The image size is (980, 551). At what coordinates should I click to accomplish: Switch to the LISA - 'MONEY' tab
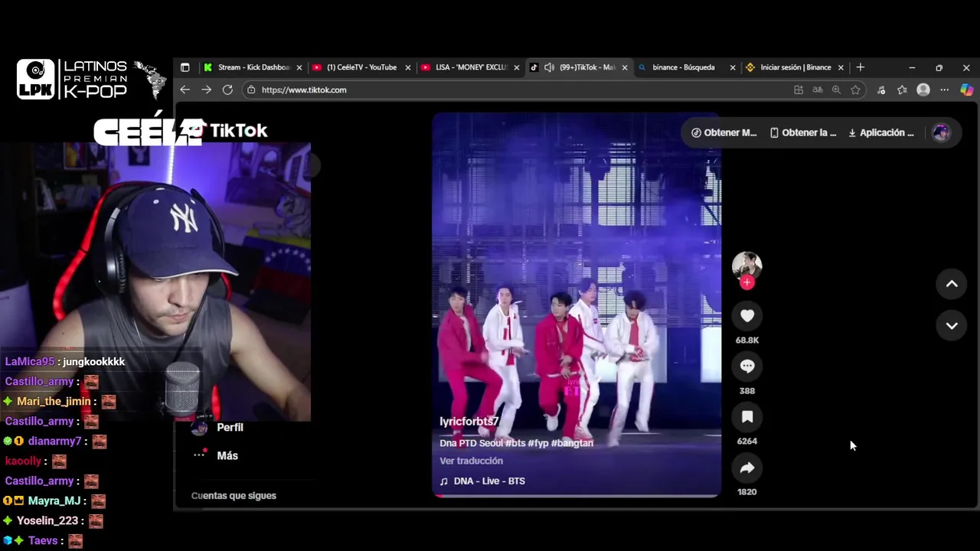click(x=470, y=67)
